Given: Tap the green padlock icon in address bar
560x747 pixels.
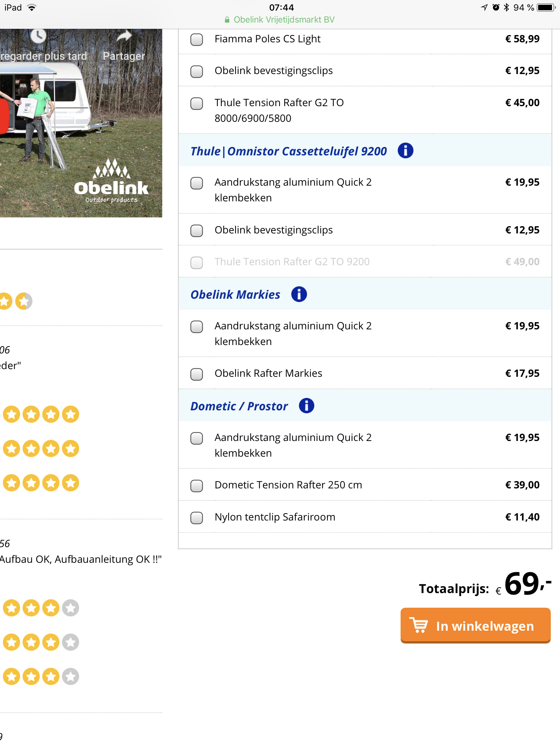Looking at the screenshot, I should 227,20.
